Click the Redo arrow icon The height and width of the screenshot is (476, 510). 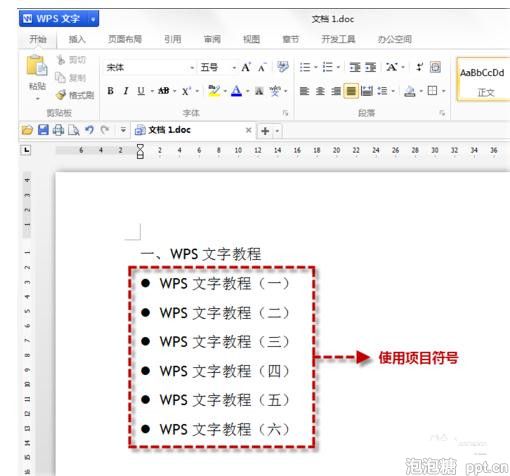[x=105, y=130]
